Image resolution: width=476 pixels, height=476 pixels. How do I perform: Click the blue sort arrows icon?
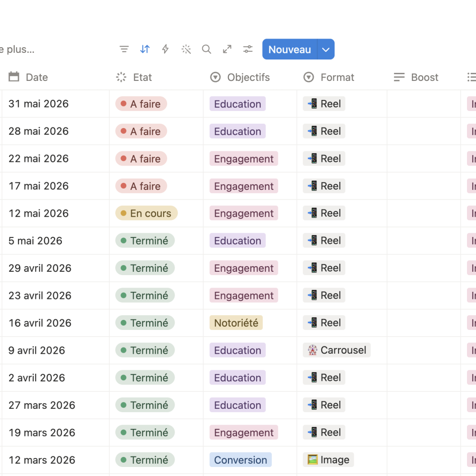click(145, 49)
